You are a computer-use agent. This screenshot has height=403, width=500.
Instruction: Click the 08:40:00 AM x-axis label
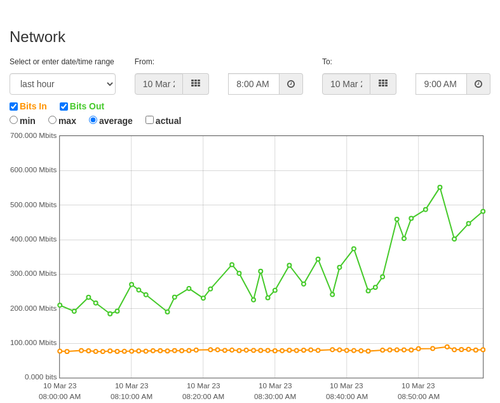[x=347, y=397]
